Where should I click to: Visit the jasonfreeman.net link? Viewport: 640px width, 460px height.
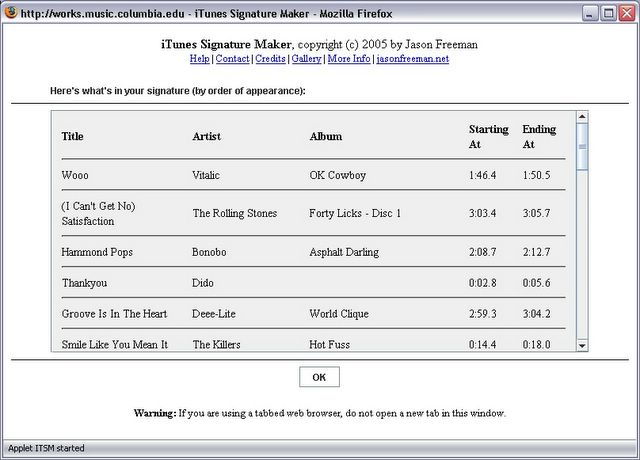(x=413, y=59)
